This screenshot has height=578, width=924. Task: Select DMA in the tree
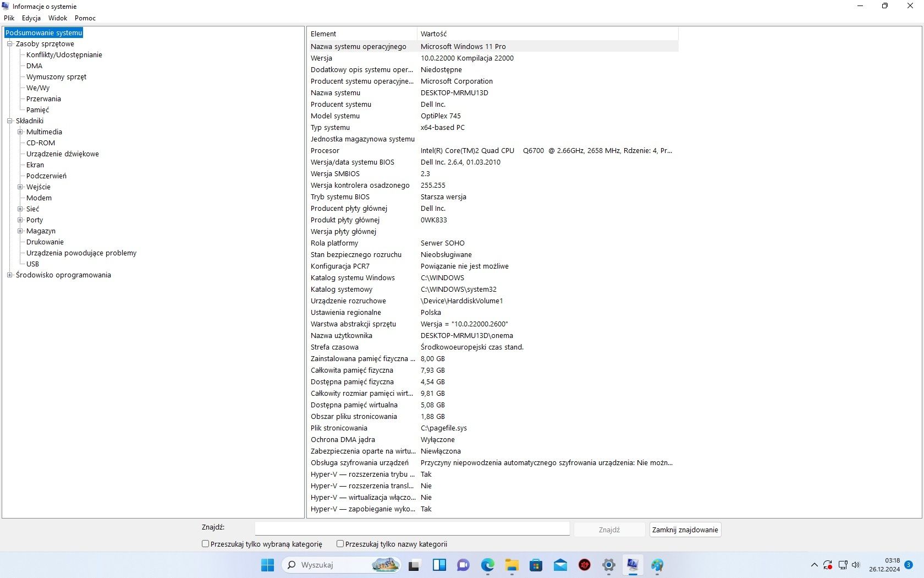(x=34, y=66)
